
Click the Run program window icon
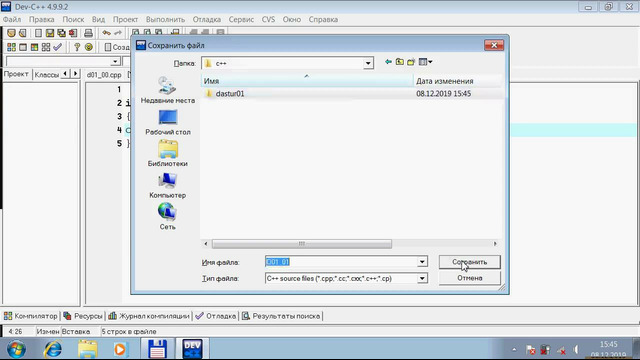(23, 47)
